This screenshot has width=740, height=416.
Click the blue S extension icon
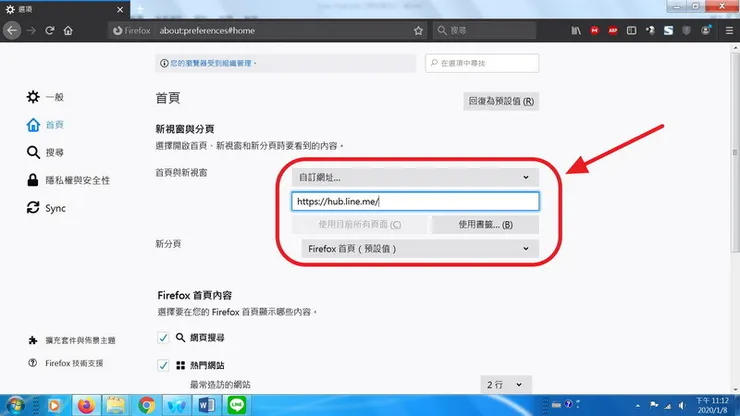tap(668, 31)
